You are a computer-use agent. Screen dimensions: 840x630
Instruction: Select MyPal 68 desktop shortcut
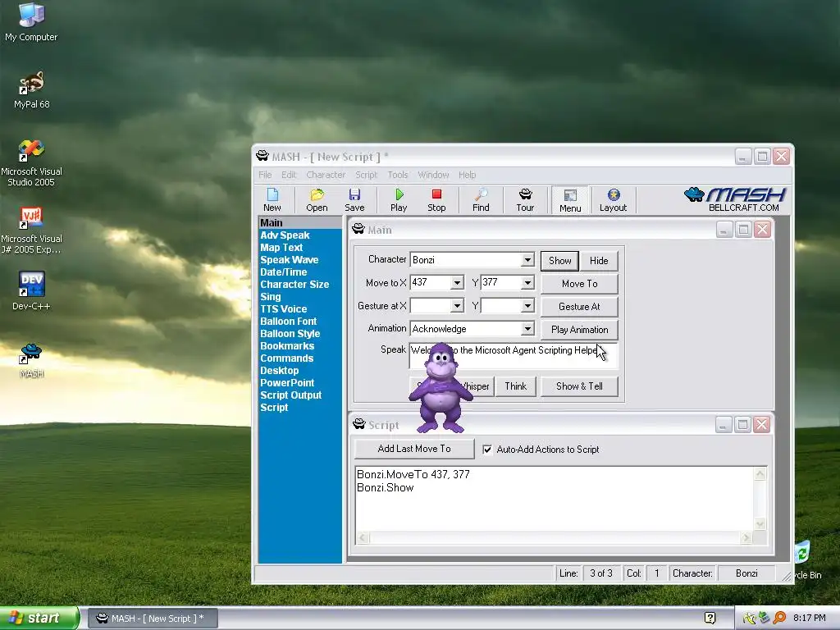pos(31,90)
